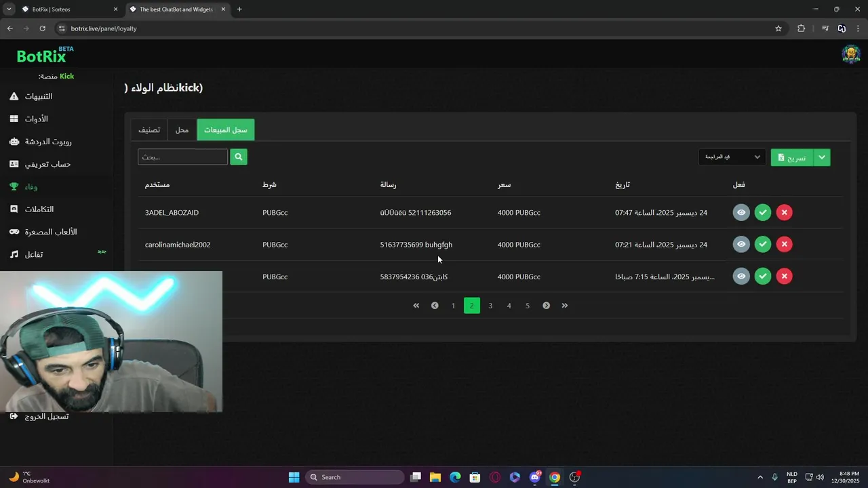This screenshot has width=868, height=488.
Task: Open Windows Start menu
Action: [x=294, y=477]
